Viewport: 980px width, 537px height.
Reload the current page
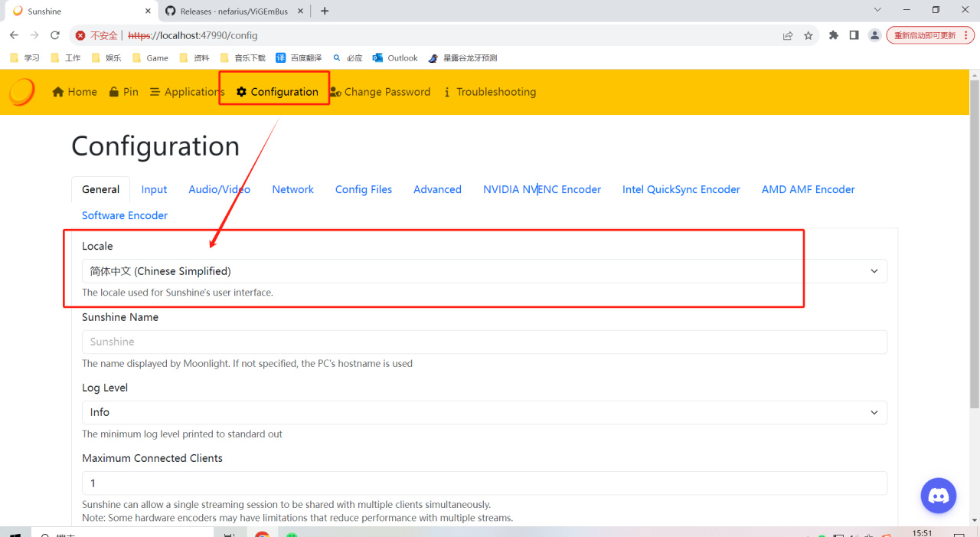[x=55, y=35]
